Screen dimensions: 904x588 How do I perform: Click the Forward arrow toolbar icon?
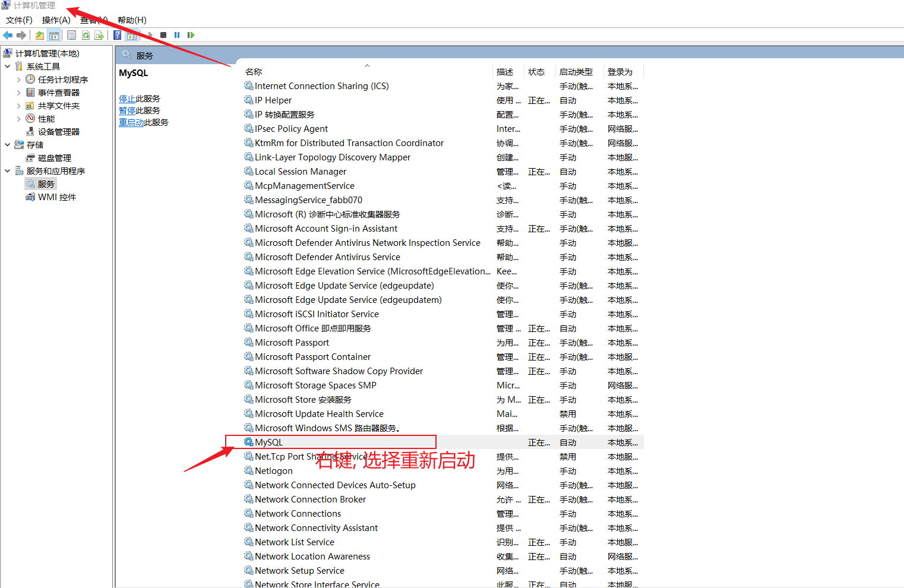pyautogui.click(x=21, y=35)
